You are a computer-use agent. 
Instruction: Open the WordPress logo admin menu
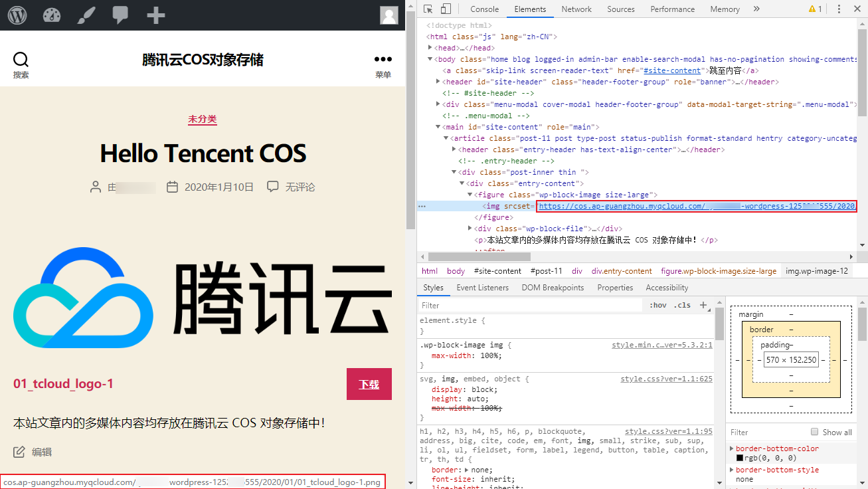click(x=17, y=15)
